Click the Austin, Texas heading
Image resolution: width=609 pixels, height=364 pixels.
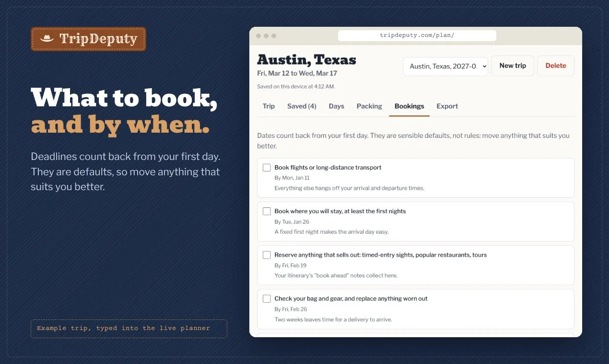coord(306,59)
